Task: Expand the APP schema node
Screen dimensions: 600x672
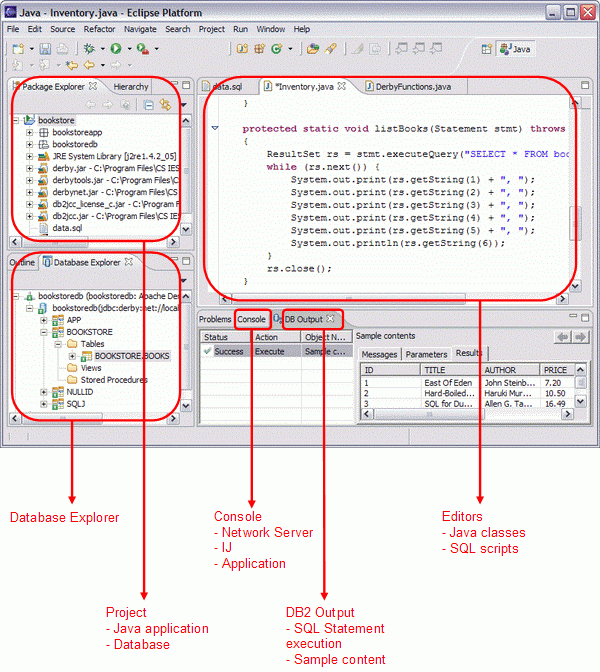Action: [44, 320]
